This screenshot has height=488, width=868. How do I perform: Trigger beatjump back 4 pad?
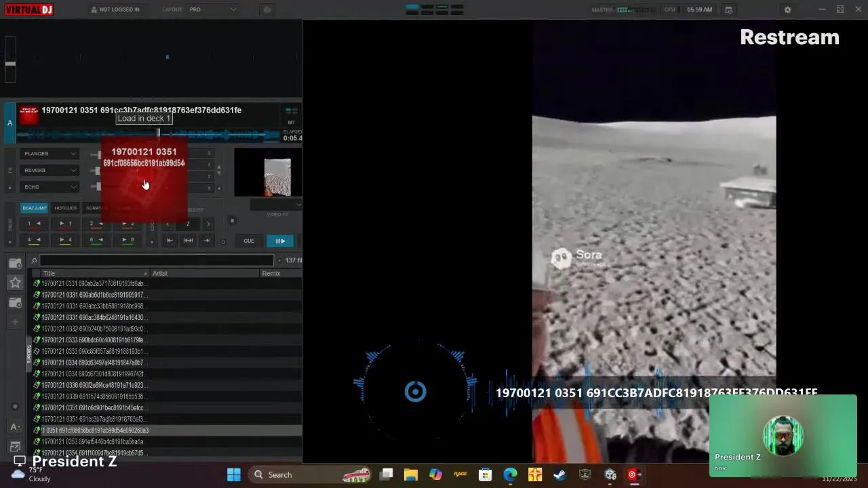click(34, 240)
